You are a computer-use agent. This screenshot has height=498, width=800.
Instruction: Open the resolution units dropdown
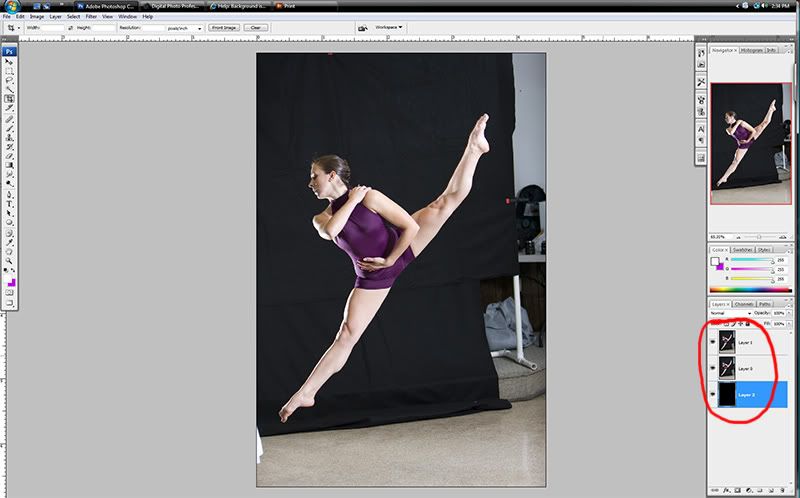(x=184, y=28)
